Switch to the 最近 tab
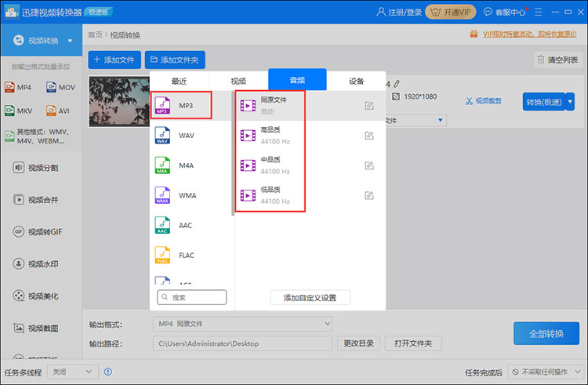Image resolution: width=588 pixels, height=385 pixels. click(x=179, y=81)
